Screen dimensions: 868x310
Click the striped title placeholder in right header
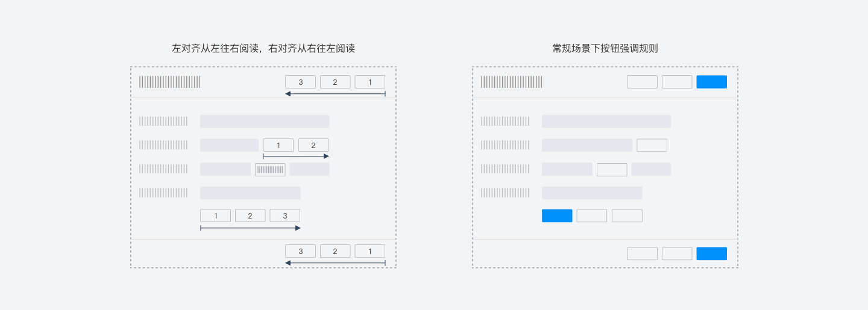click(x=511, y=82)
